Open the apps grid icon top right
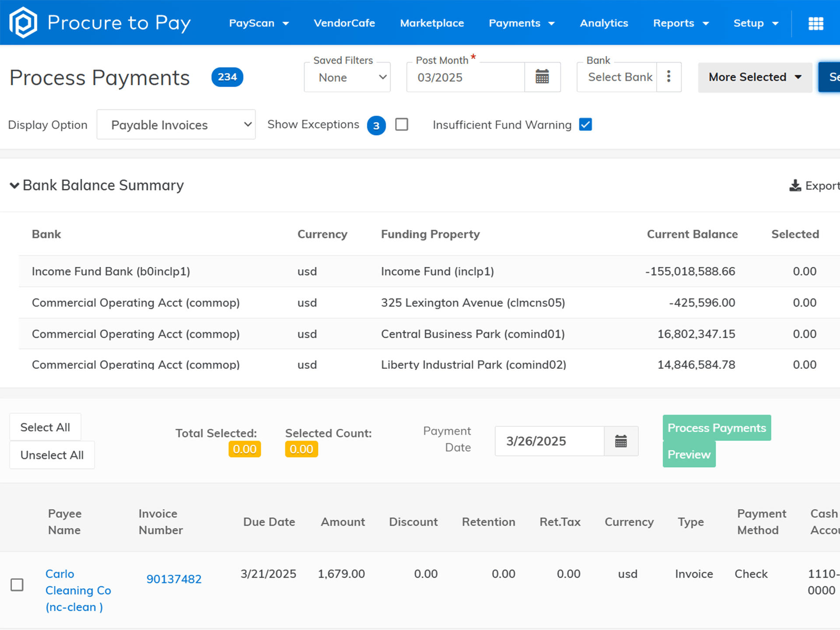The image size is (840, 630). tap(815, 23)
